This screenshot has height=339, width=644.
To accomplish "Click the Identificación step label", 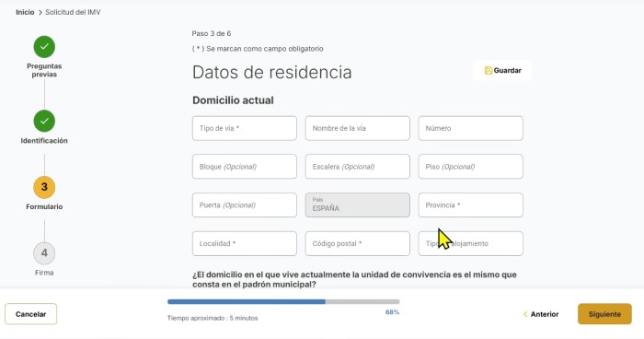I will (44, 141).
